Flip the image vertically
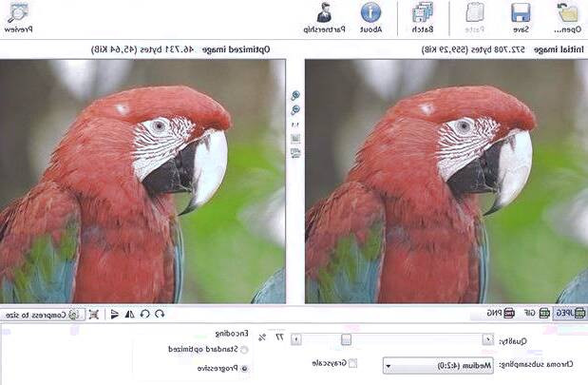Image resolution: width=588 pixels, height=385 pixels. click(x=115, y=314)
